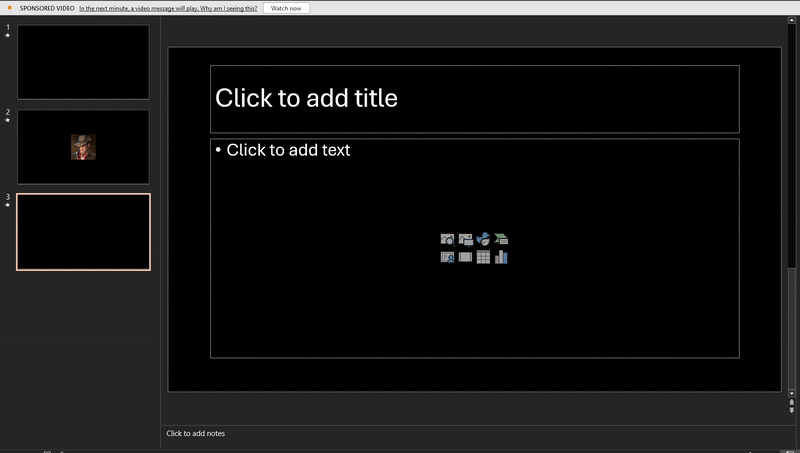Click the 'Click to add title' placeholder

[474, 99]
